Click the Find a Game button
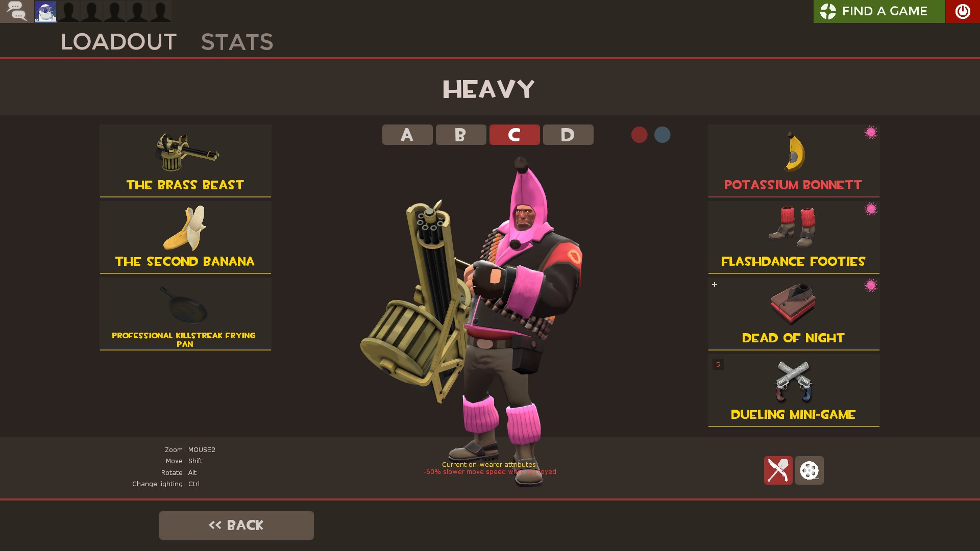The width and height of the screenshot is (980, 551). [879, 11]
